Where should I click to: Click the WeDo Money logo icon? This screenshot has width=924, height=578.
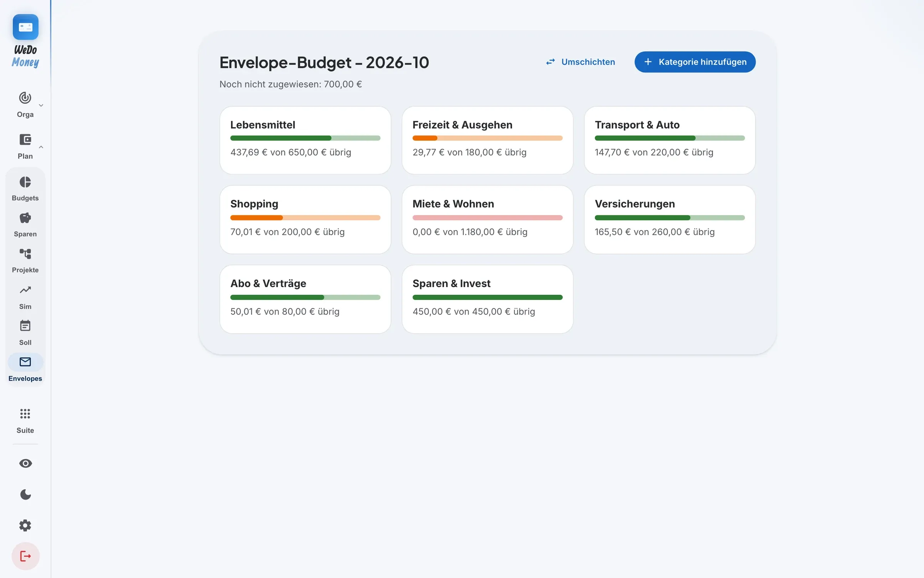click(x=25, y=27)
